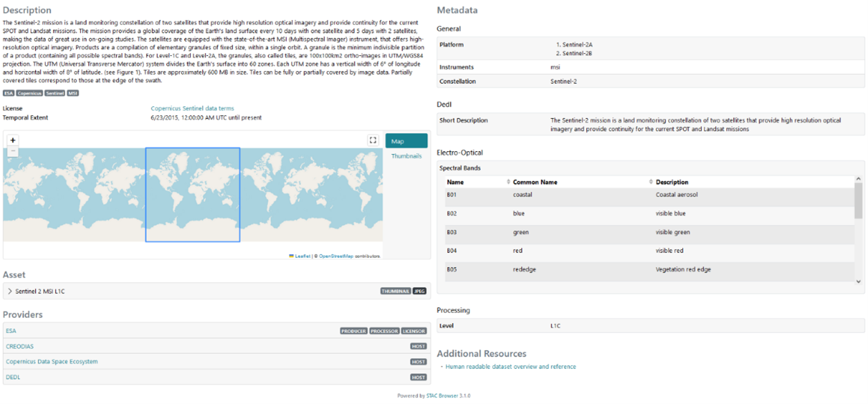Zoom in on the map

(x=12, y=140)
